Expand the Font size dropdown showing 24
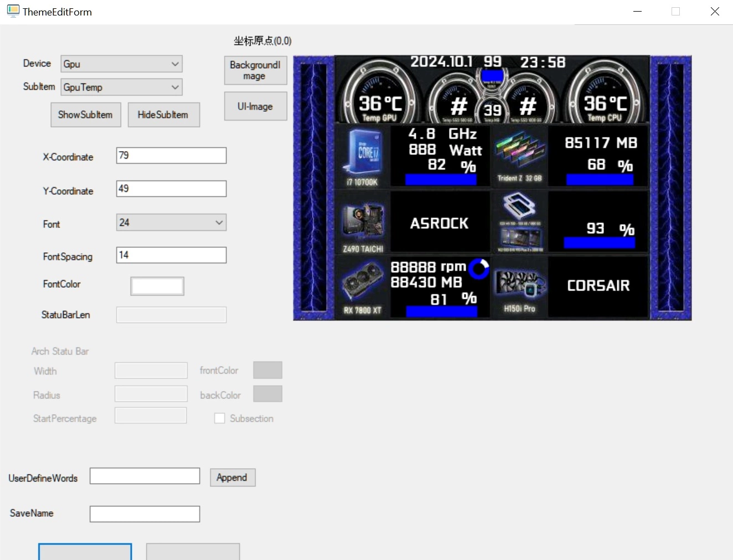 pyautogui.click(x=171, y=222)
